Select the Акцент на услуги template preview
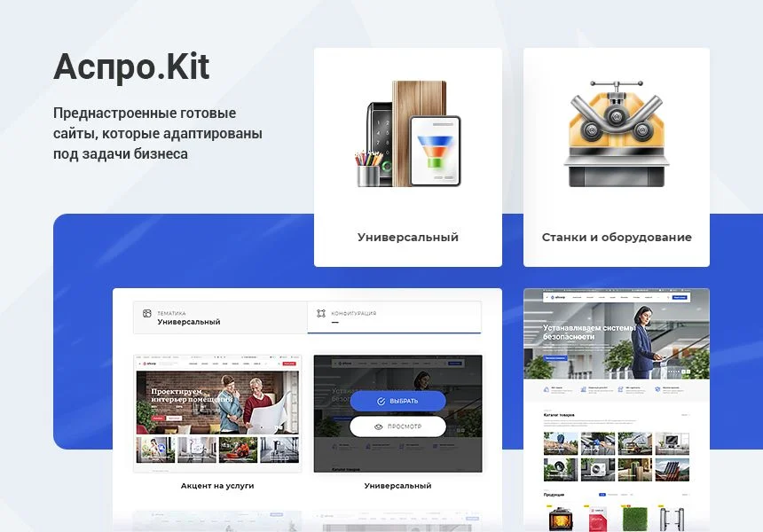Screen dimensions: 763x532 pyautogui.click(x=217, y=413)
